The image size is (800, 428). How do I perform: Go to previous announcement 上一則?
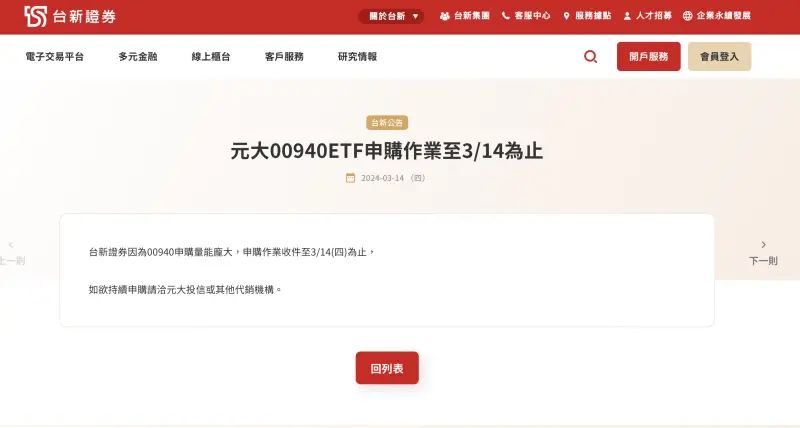point(12,253)
